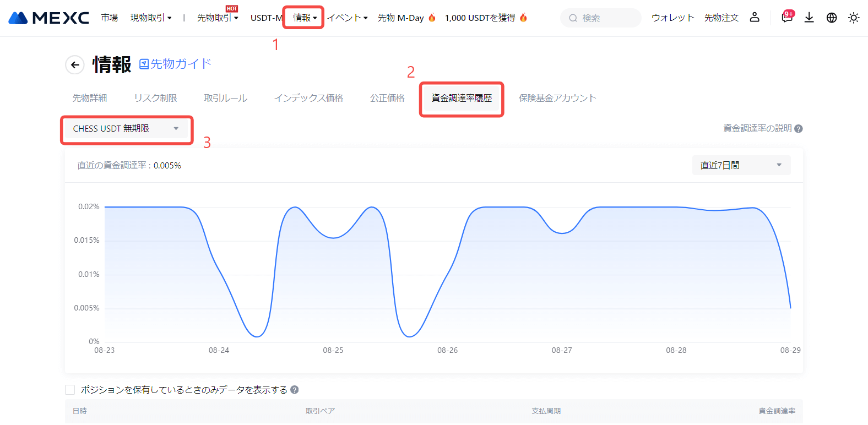Switch to the リスク制限 tab
Screen dimensions: 868x425
pyautogui.click(x=155, y=98)
